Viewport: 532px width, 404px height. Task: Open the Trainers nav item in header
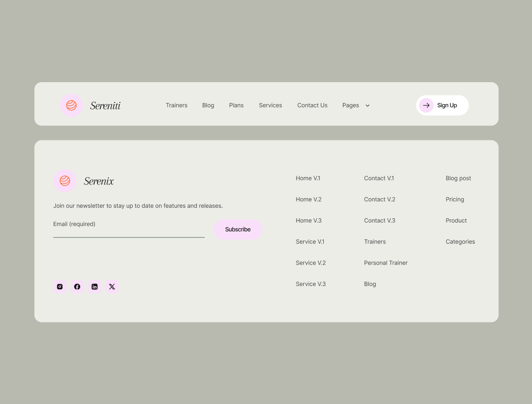[x=176, y=106]
